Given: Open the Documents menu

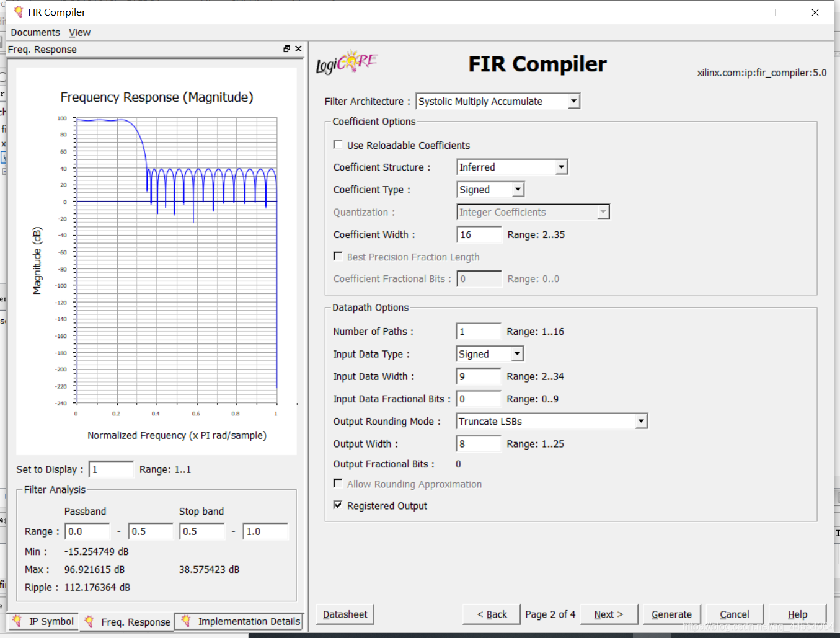Looking at the screenshot, I should [x=35, y=32].
